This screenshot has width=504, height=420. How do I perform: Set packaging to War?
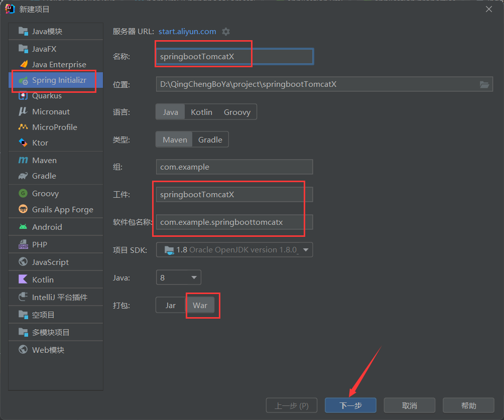coord(200,305)
